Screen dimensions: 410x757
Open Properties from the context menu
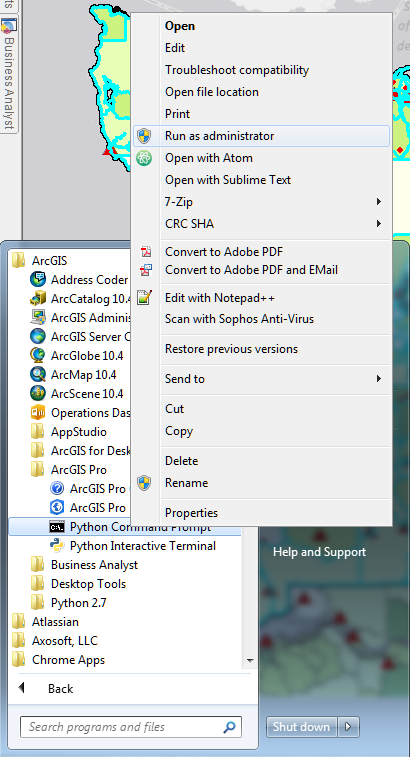[x=261, y=513]
